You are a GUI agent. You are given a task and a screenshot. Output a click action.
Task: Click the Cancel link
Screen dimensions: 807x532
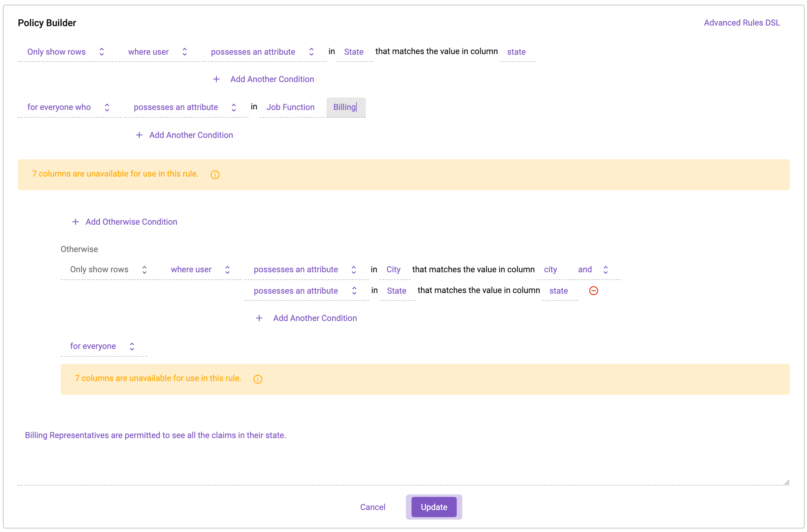372,507
